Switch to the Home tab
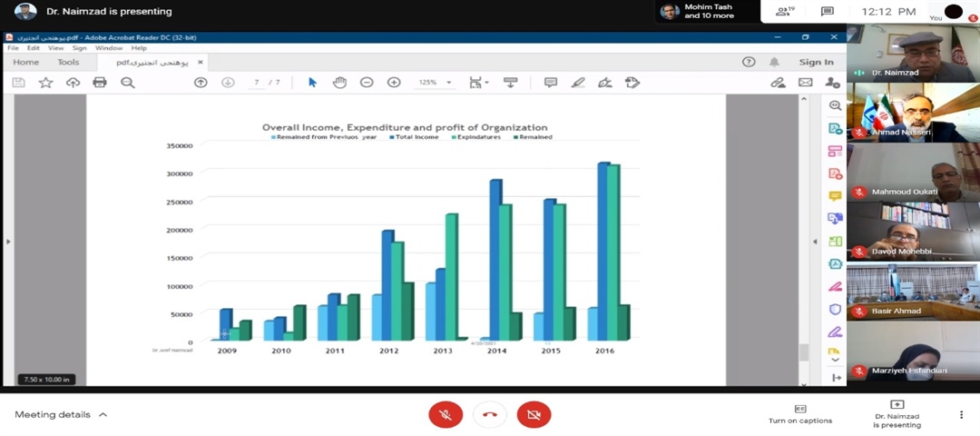980x436 pixels. [x=25, y=62]
